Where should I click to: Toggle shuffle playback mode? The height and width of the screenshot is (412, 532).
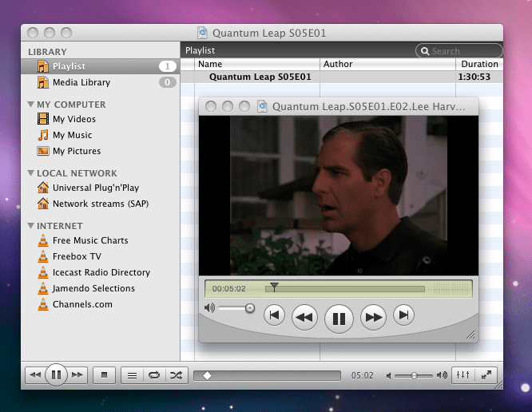177,374
